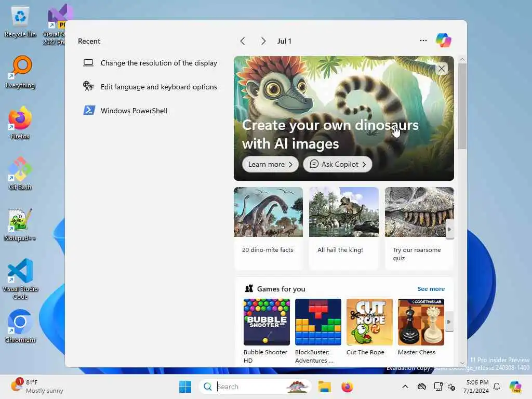Open clock showing 5:06 PM
Screen dimensions: 532x399
coord(476,387)
